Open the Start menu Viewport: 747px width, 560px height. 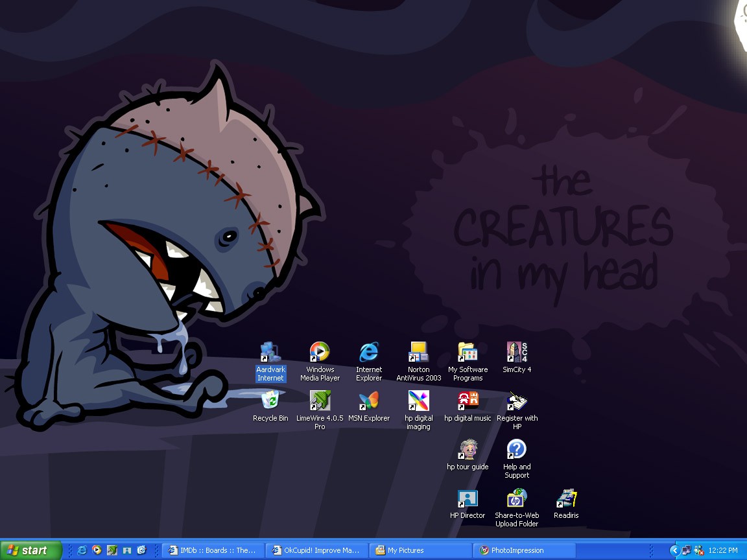coord(31,550)
